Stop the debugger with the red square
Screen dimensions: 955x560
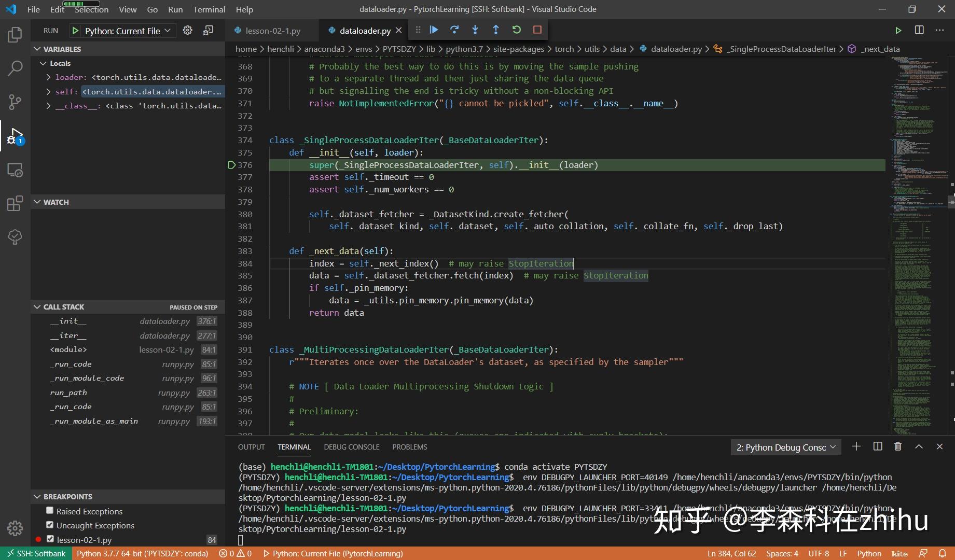click(x=537, y=30)
